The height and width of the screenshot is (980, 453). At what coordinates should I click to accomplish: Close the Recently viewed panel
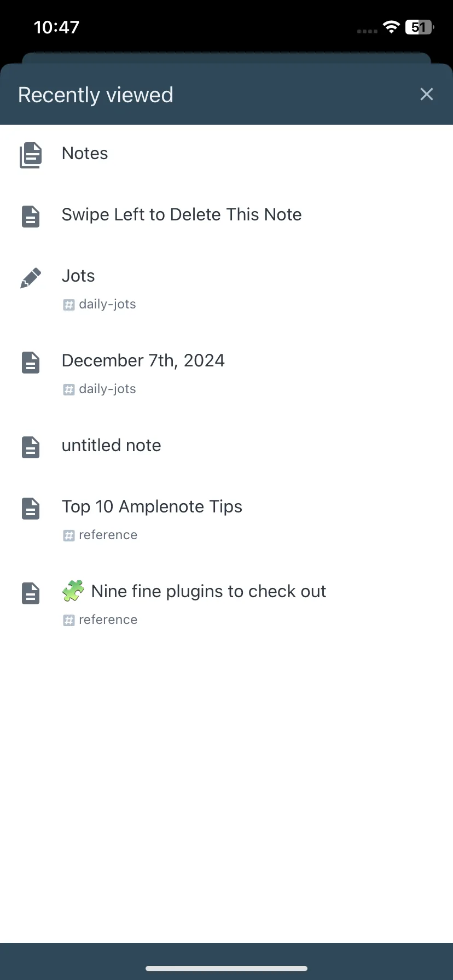pos(427,94)
